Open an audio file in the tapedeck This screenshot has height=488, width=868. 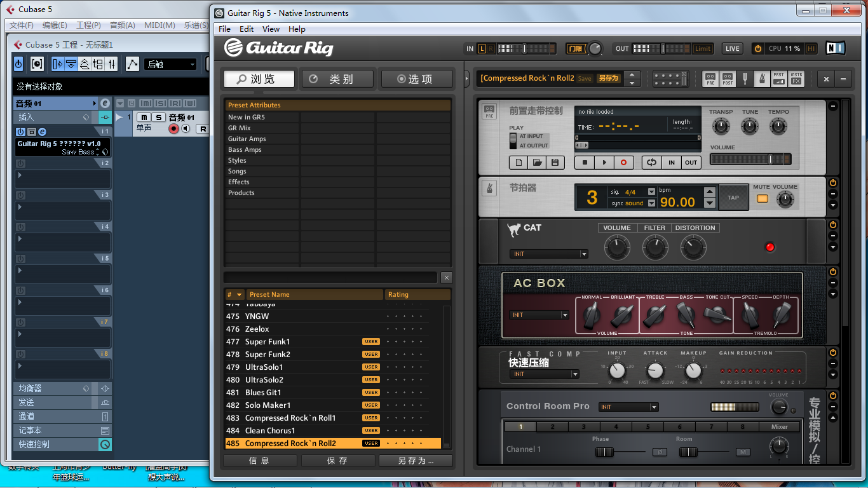pyautogui.click(x=537, y=163)
